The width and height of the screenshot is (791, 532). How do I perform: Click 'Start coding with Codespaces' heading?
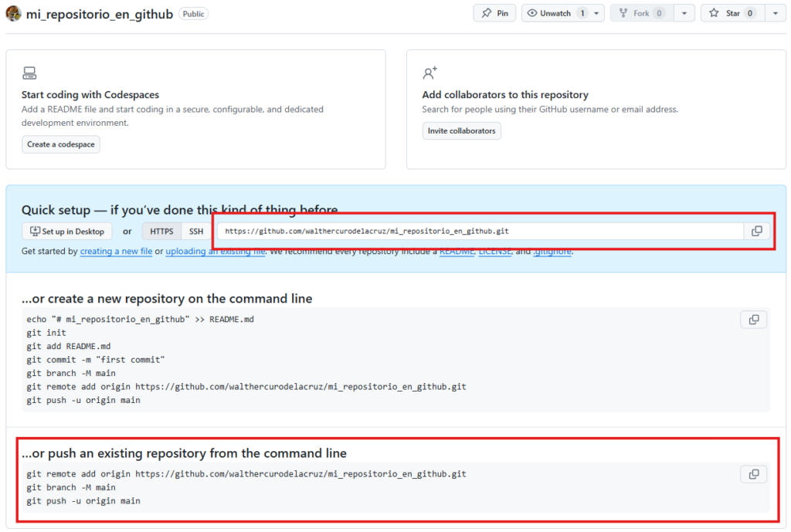click(x=90, y=95)
